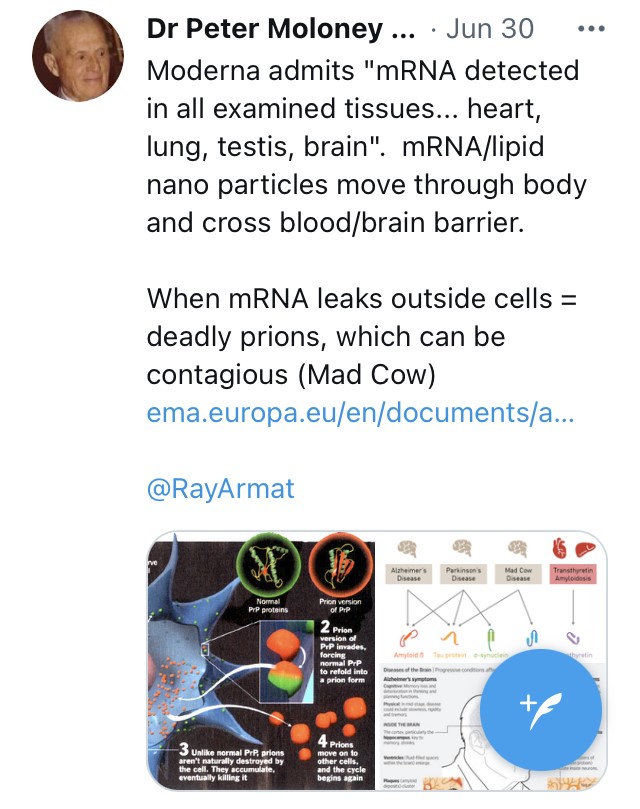Open the prion infographic image on left

(x=261, y=661)
